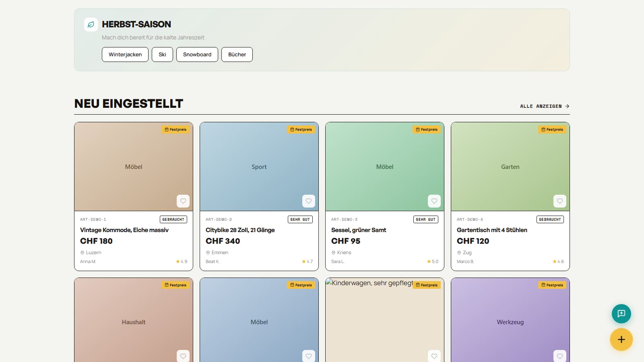Click the price CHF 340
This screenshot has width=644, height=362.
(223, 241)
